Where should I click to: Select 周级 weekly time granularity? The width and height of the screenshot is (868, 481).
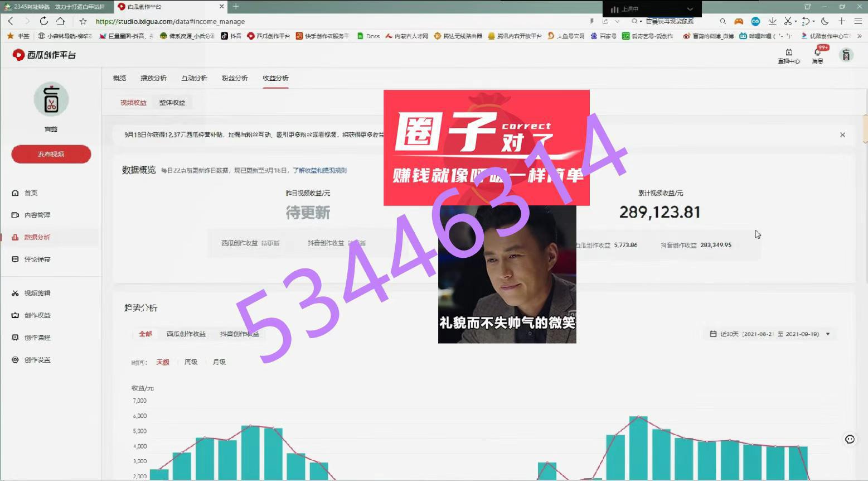coord(191,362)
